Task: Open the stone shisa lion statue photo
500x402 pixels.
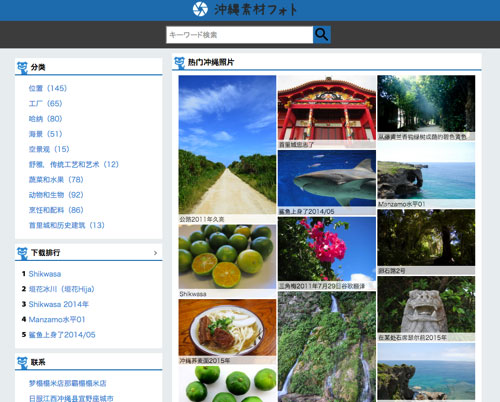Action: click(x=426, y=305)
